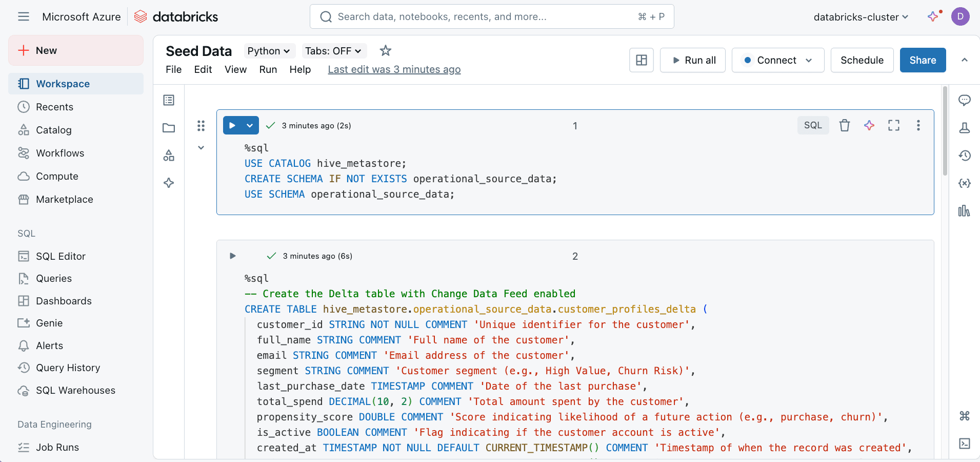Star the Seed Data notebook as favorite
Viewport: 980px width, 462px height.
[x=385, y=51]
